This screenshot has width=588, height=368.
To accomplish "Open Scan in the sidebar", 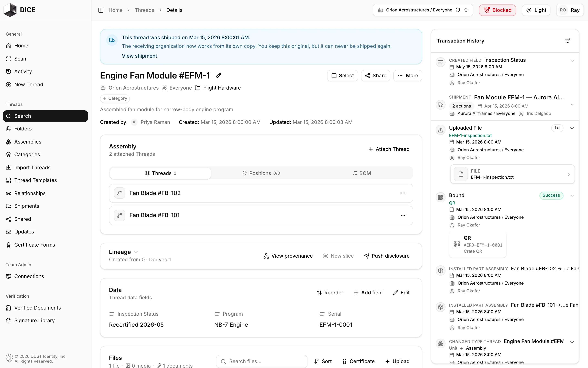I will [46, 59].
